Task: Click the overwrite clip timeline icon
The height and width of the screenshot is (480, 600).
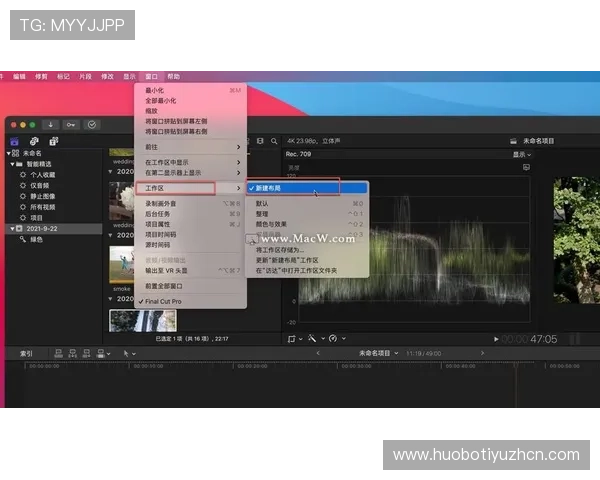Action: click(x=101, y=353)
